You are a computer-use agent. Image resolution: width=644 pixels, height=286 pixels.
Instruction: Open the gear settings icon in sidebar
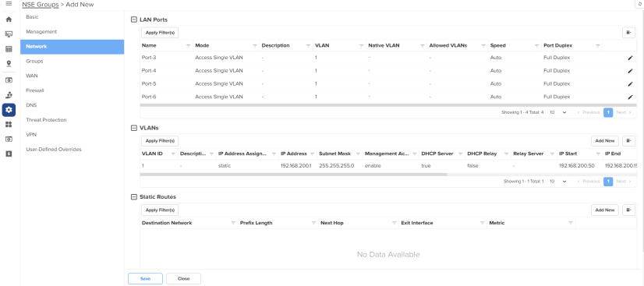[9, 110]
